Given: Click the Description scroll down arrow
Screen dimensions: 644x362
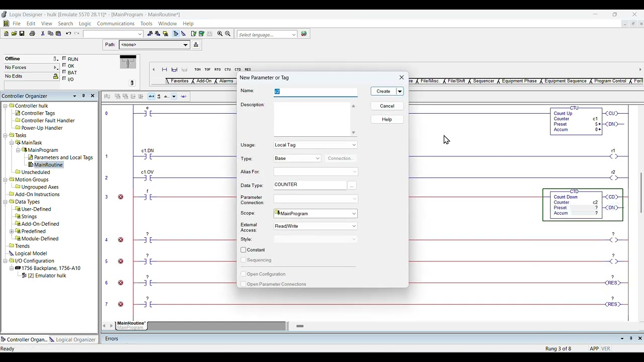Looking at the screenshot, I should (x=354, y=133).
